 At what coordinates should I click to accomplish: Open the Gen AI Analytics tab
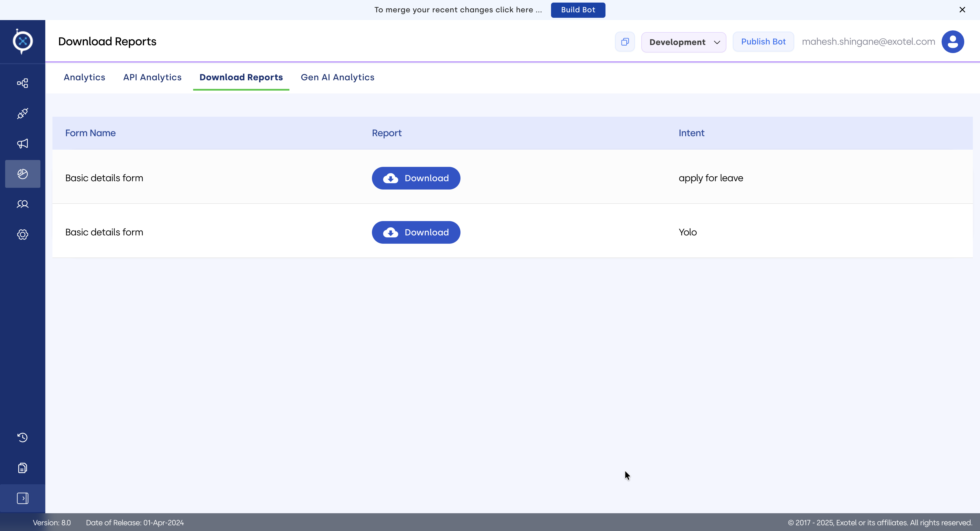(x=338, y=77)
